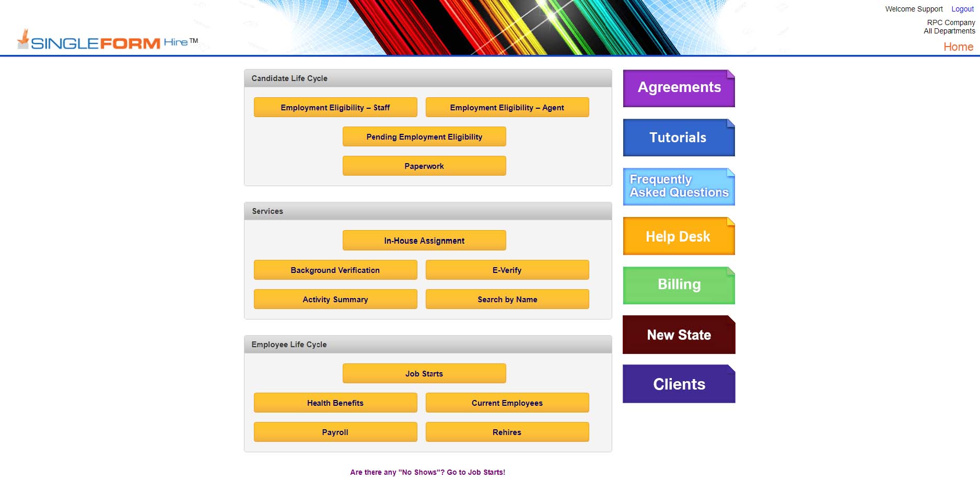This screenshot has width=980, height=480.
Task: Open the orange Help Desk tile
Action: [x=679, y=236]
